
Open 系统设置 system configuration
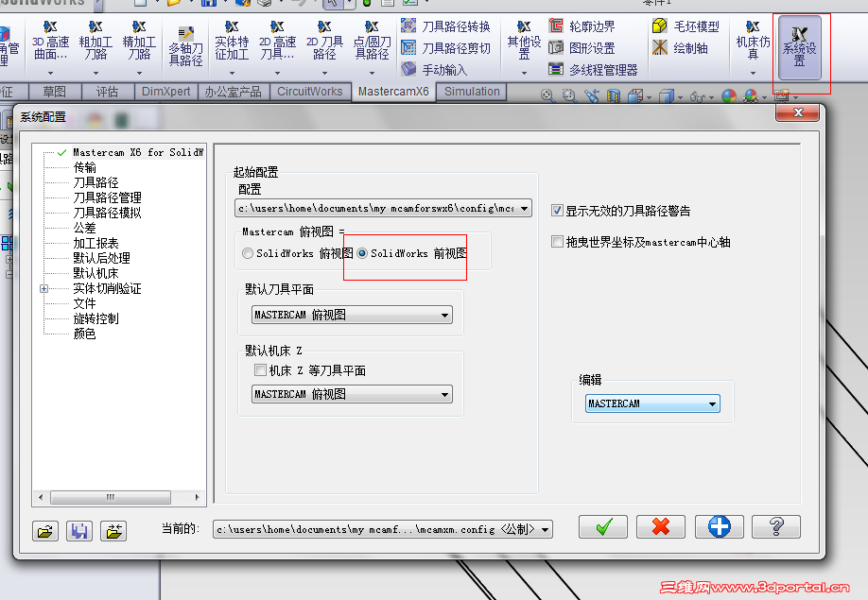pos(799,47)
